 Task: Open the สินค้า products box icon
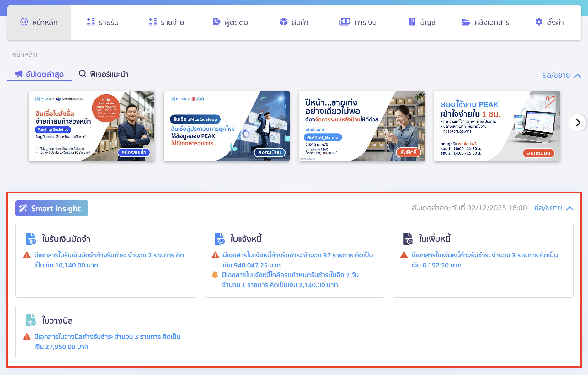pyautogui.click(x=283, y=22)
